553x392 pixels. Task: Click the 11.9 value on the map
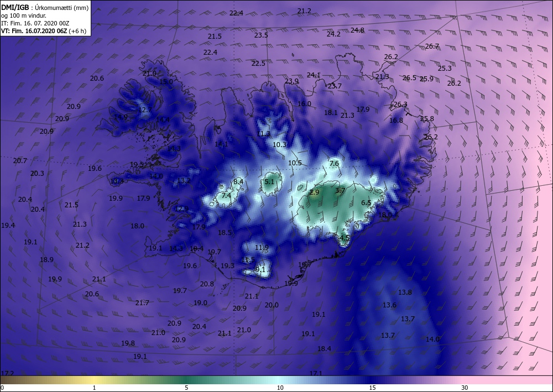pyautogui.click(x=262, y=248)
